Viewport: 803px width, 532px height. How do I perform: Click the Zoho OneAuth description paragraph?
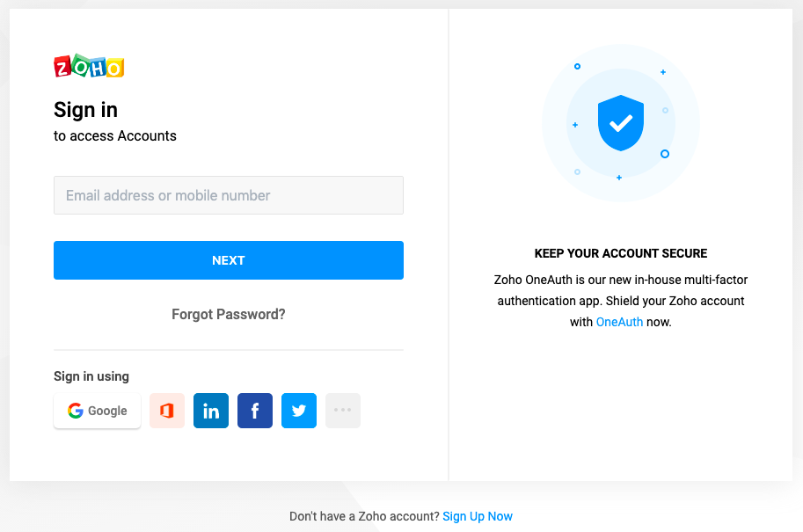pyautogui.click(x=621, y=301)
